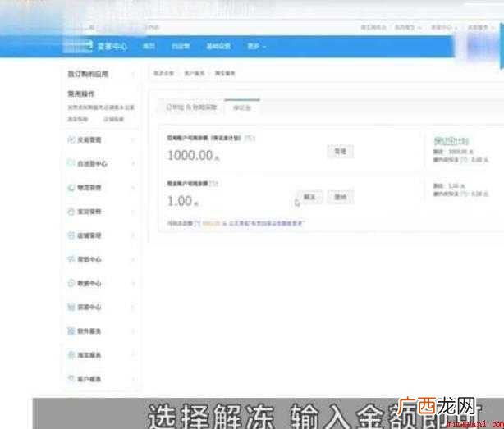This screenshot has width=504, height=429.
Task: Expand the 宝贝管理 menu chevron
Action: click(x=133, y=212)
